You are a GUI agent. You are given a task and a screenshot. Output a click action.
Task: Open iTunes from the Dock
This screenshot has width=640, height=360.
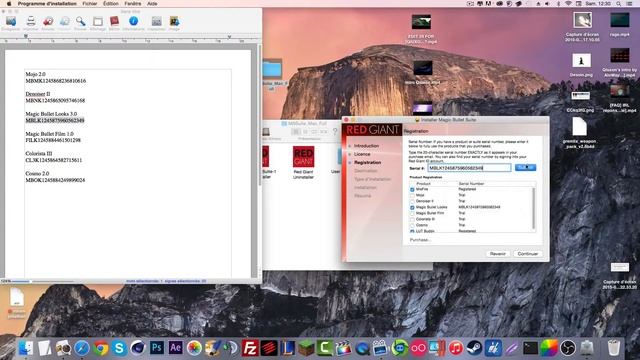(x=456, y=348)
